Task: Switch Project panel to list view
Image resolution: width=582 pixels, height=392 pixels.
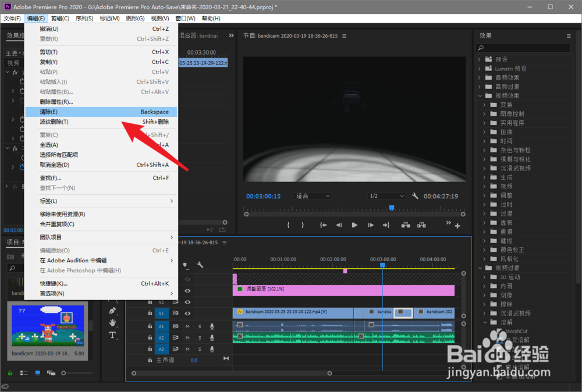Action: click(24, 373)
